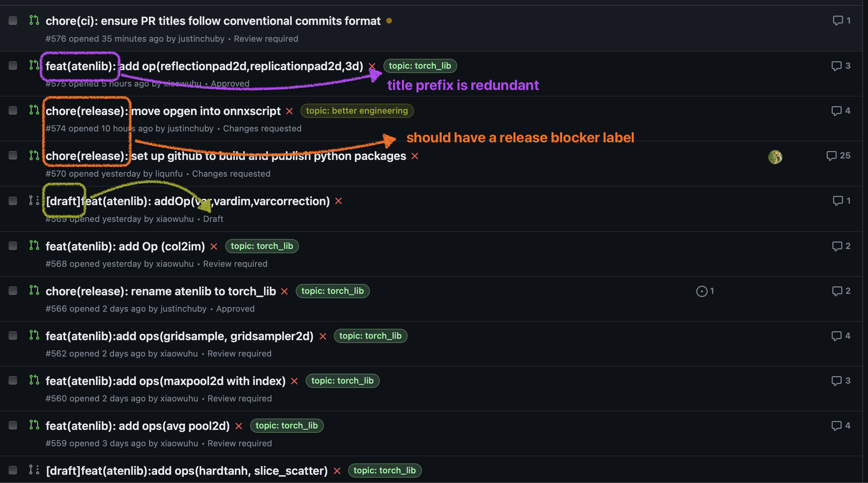Click the pull request icon beside PR #562
Image resolution: width=868 pixels, height=483 pixels.
click(x=34, y=335)
